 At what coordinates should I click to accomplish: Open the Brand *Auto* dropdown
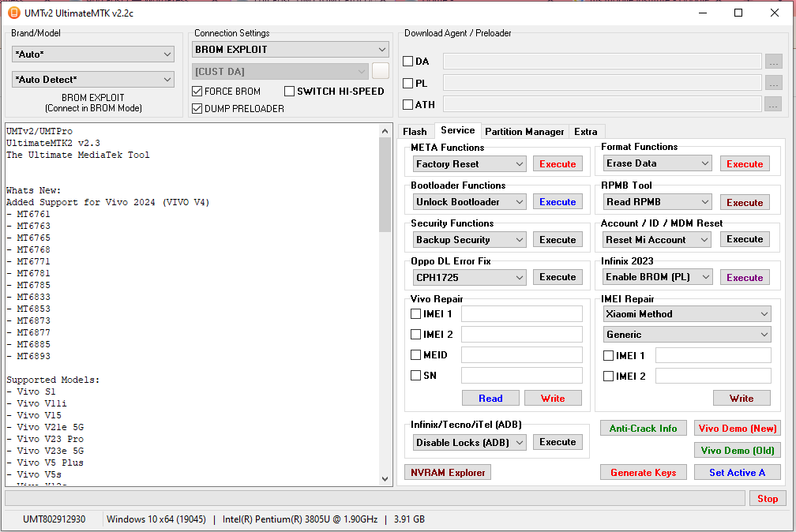tap(93, 54)
